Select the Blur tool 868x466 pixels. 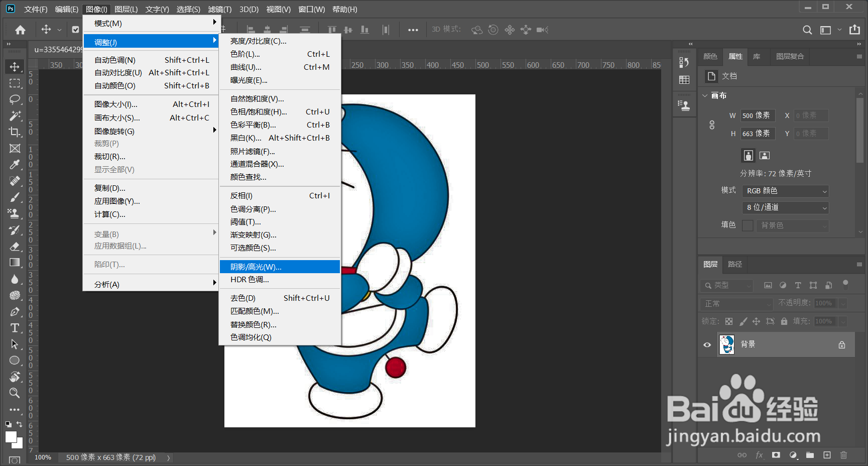point(15,279)
